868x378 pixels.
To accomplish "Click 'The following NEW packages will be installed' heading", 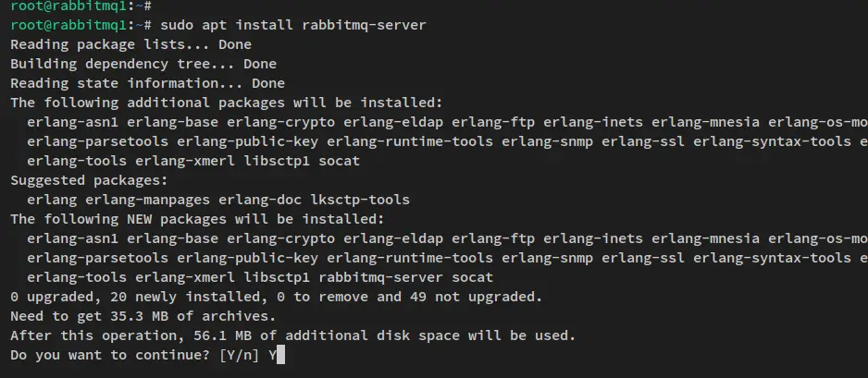I will point(197,219).
